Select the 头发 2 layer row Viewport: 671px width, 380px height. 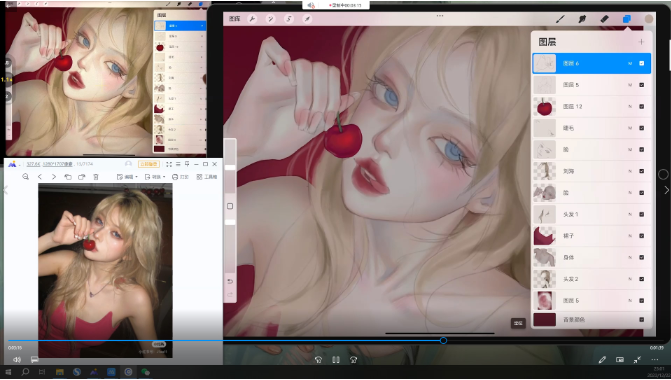(591, 279)
